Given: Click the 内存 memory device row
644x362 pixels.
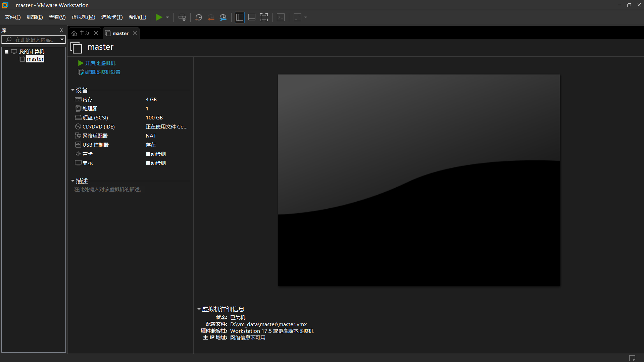Looking at the screenshot, I should pyautogui.click(x=131, y=100).
